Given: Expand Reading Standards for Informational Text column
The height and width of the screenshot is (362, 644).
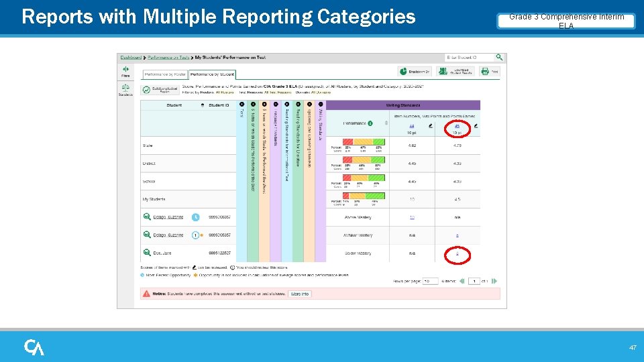Looking at the screenshot, I should pyautogui.click(x=286, y=105).
